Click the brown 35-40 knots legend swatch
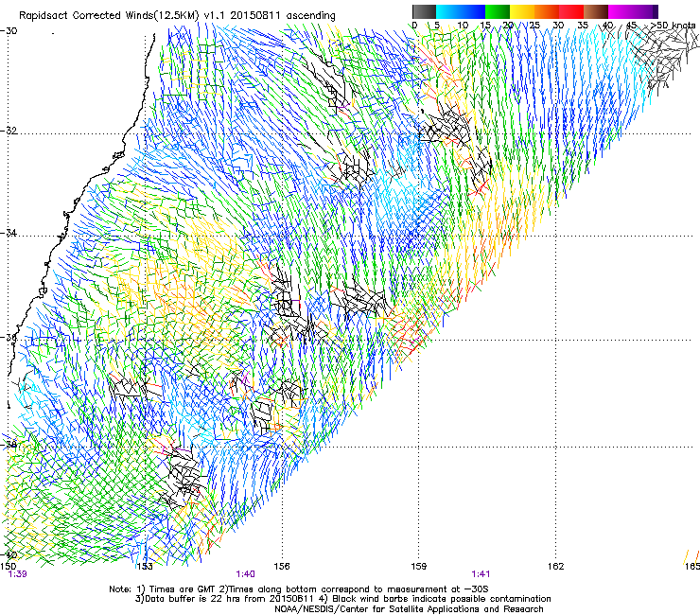This screenshot has width=700, height=615. (596, 11)
